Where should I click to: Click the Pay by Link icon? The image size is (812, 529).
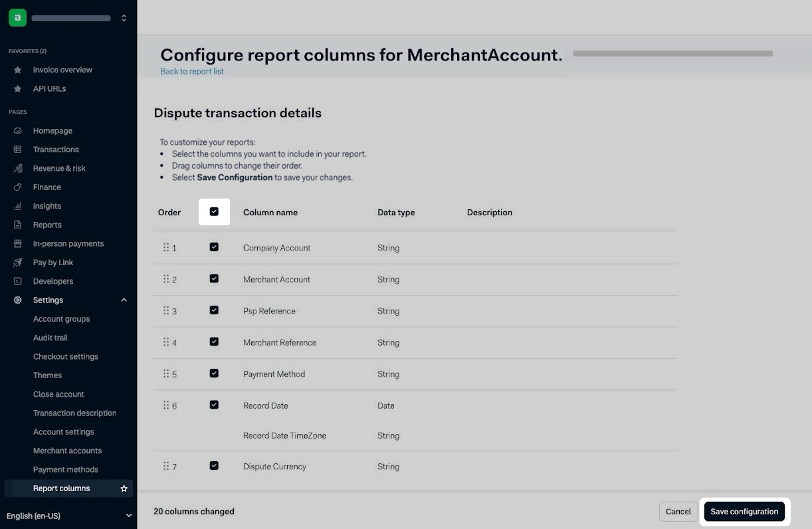pyautogui.click(x=18, y=263)
